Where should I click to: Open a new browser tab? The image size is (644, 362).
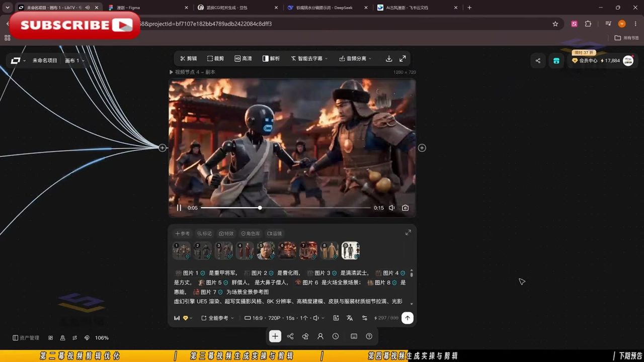469,8
